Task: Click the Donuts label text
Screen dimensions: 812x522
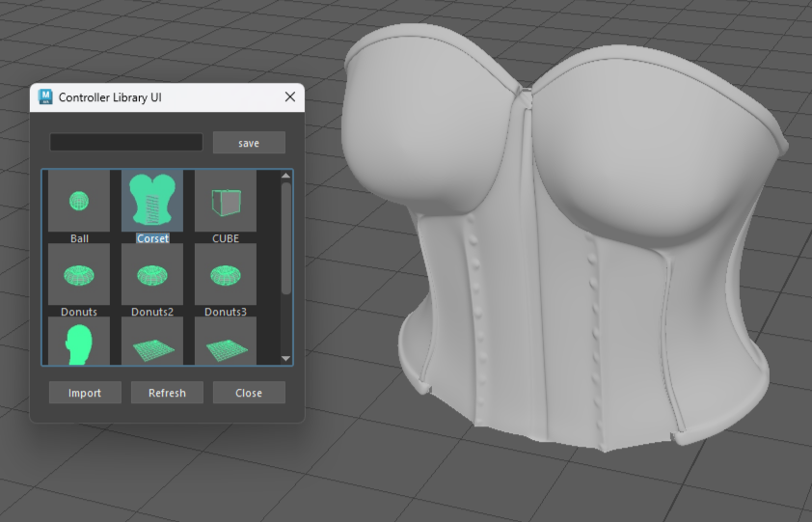Action: pos(79,312)
